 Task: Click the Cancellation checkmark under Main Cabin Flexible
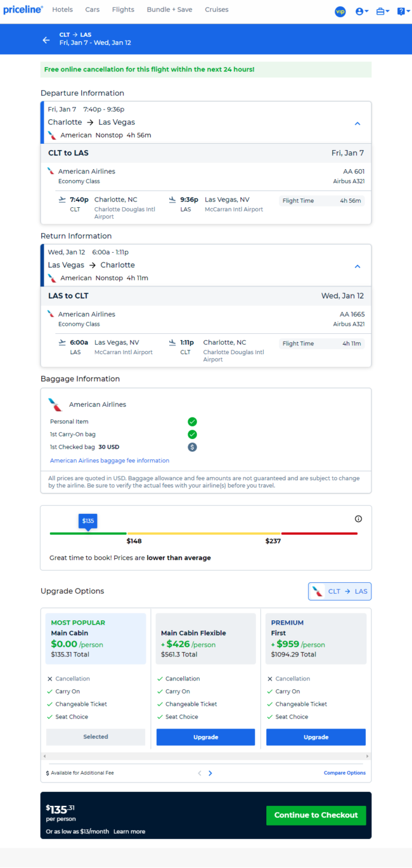point(160,679)
